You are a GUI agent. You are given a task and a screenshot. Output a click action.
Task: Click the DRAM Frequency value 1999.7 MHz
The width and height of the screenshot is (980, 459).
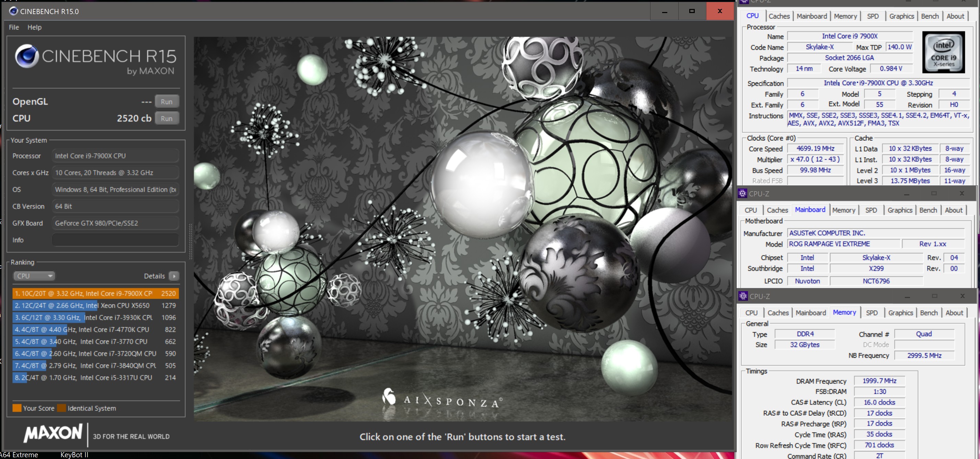point(879,381)
